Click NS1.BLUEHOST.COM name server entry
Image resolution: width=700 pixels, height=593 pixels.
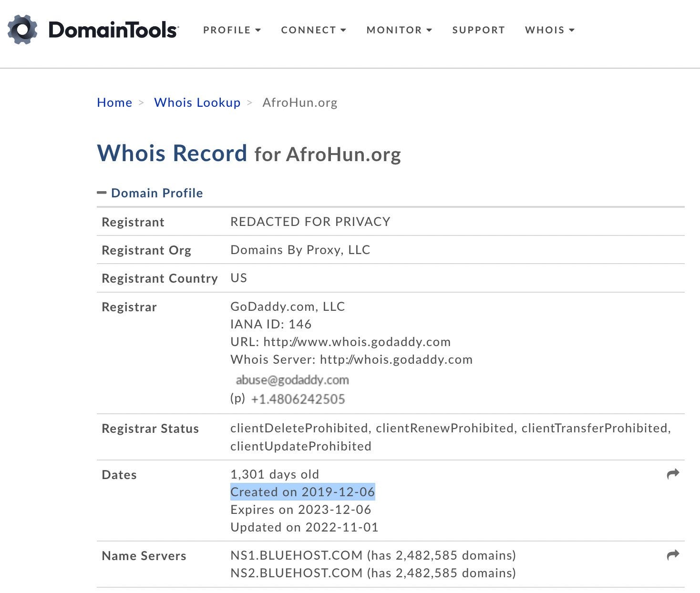pyautogui.click(x=373, y=555)
